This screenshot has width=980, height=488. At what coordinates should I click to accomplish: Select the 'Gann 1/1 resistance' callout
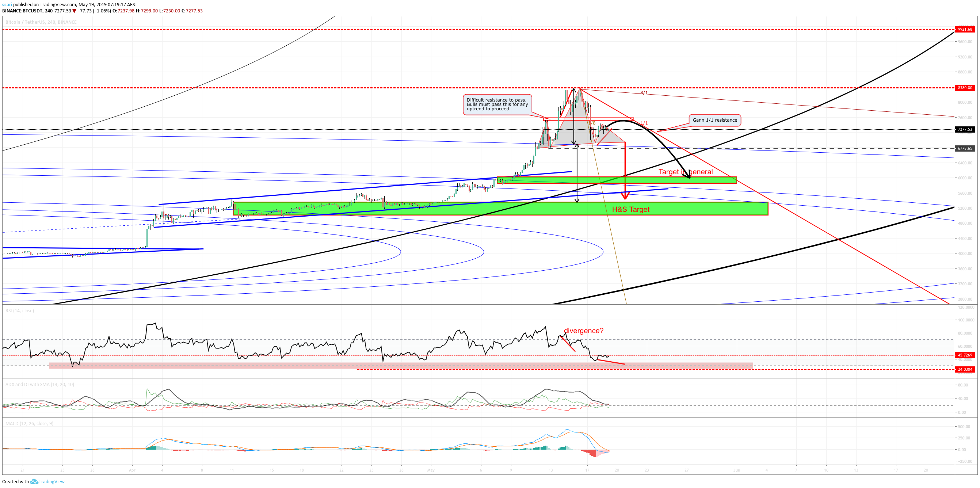[715, 120]
